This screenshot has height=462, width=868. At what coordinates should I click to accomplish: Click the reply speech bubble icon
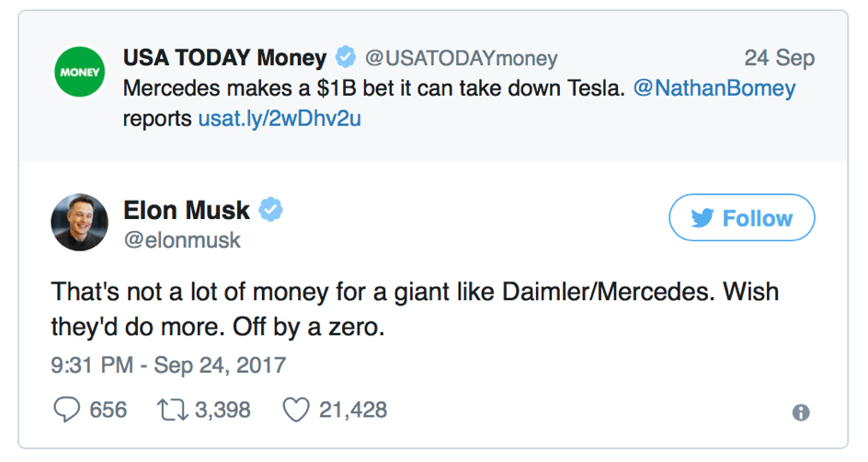click(x=67, y=410)
